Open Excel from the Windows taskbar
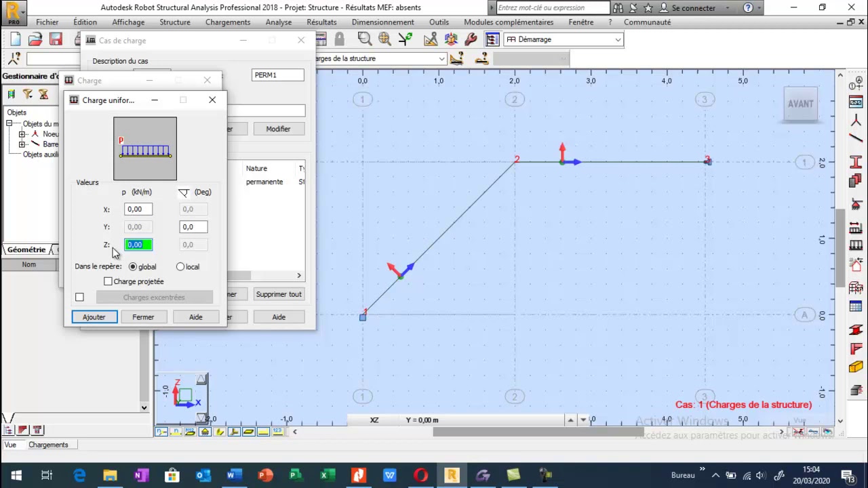The image size is (868, 488). 327,475
